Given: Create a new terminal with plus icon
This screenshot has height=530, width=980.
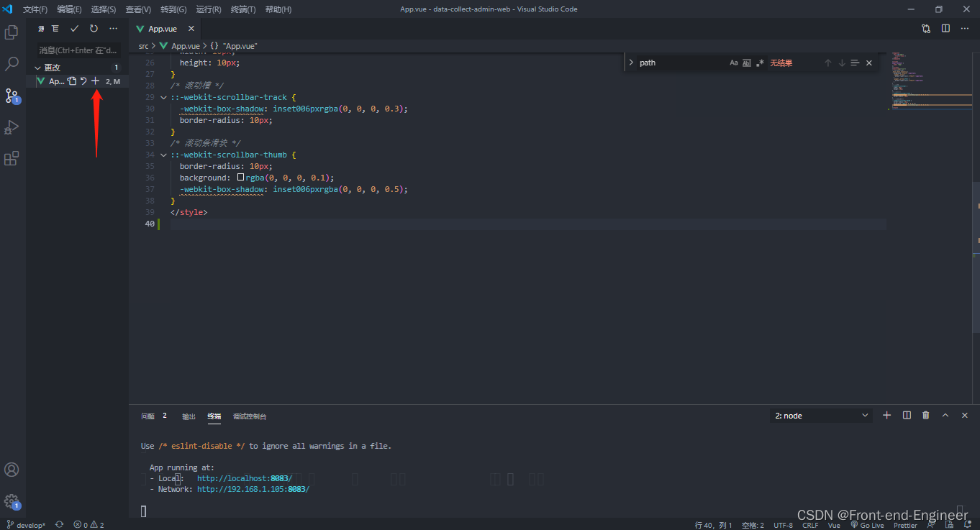Looking at the screenshot, I should [x=887, y=415].
